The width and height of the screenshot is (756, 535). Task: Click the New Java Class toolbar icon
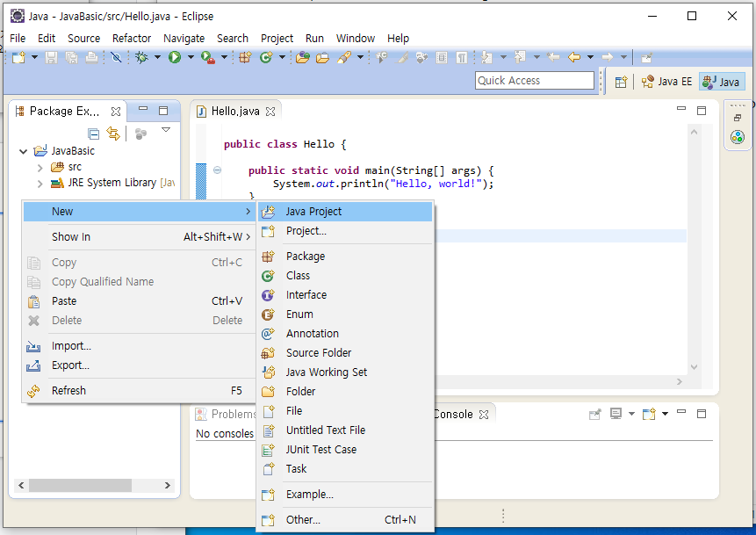(266, 57)
